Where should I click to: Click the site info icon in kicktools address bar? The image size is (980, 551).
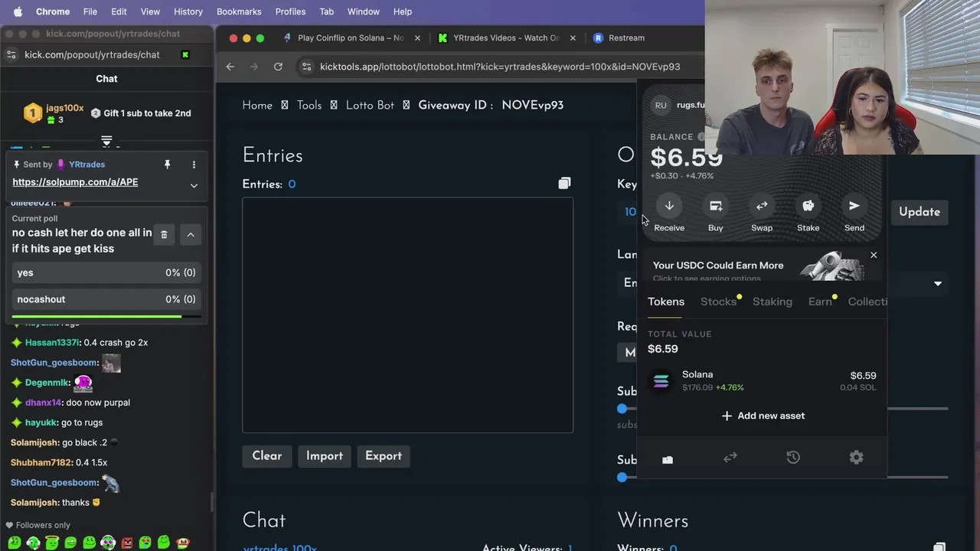[306, 67]
